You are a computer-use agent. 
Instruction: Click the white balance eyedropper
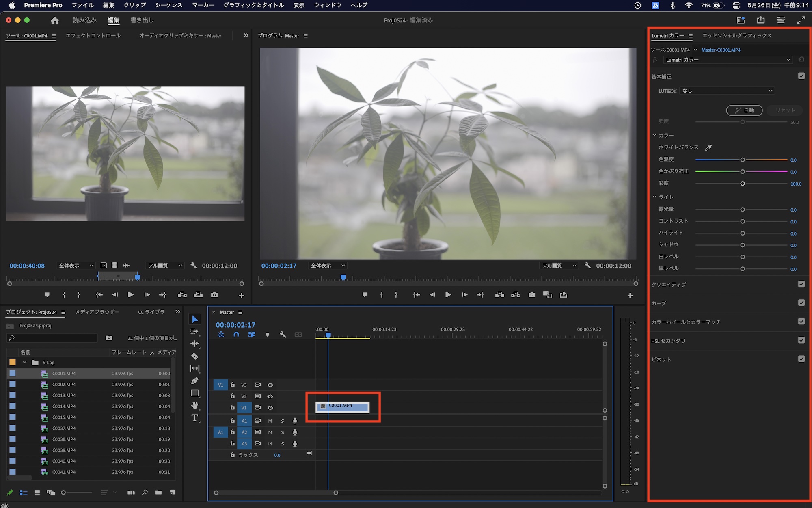click(708, 148)
